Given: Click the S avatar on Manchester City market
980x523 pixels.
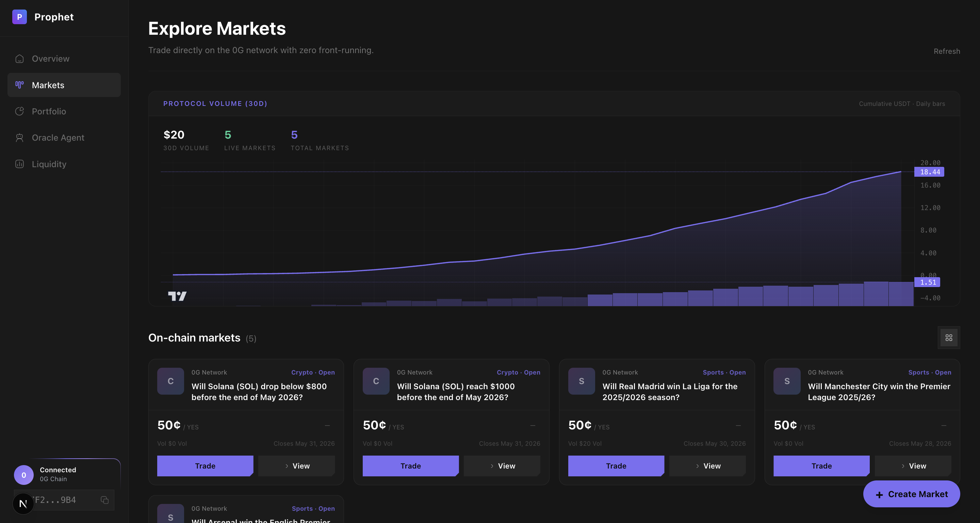Looking at the screenshot, I should [787, 381].
